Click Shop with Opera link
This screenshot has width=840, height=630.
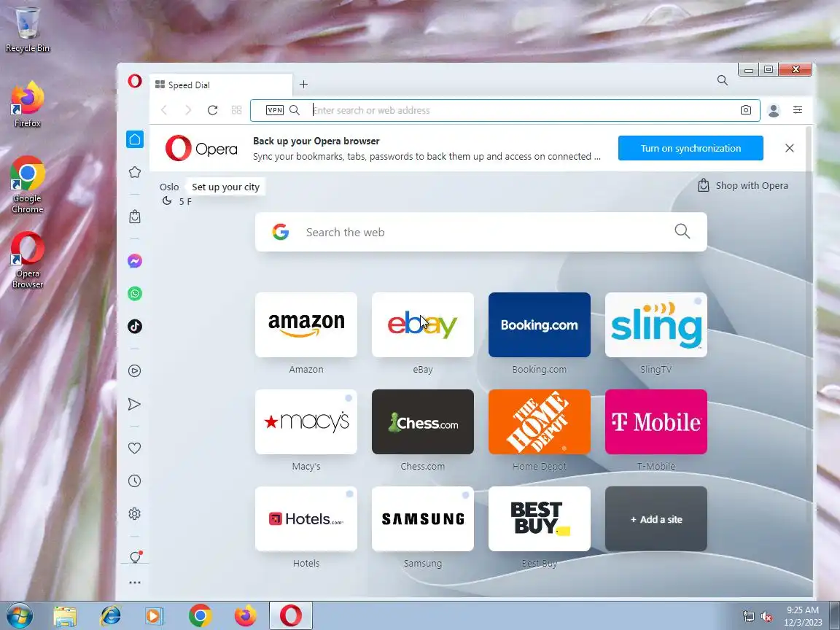(752, 185)
